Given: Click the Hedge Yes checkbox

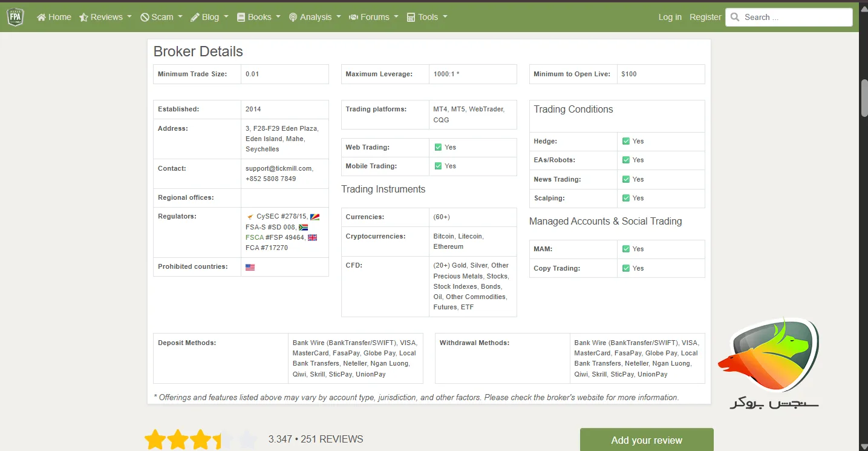Looking at the screenshot, I should 626,141.
